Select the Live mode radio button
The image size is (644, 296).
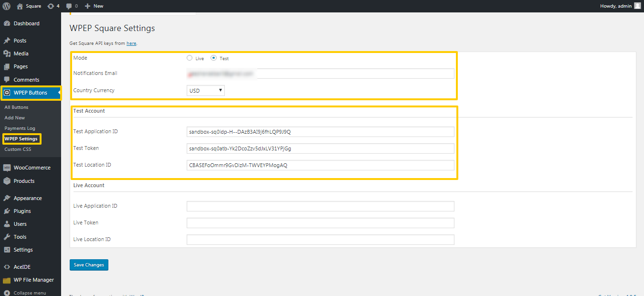coord(190,58)
